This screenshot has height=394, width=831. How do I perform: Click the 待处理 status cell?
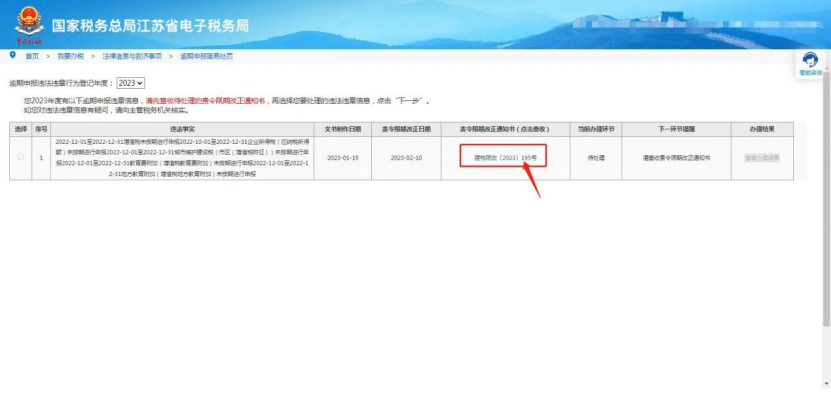tap(596, 158)
